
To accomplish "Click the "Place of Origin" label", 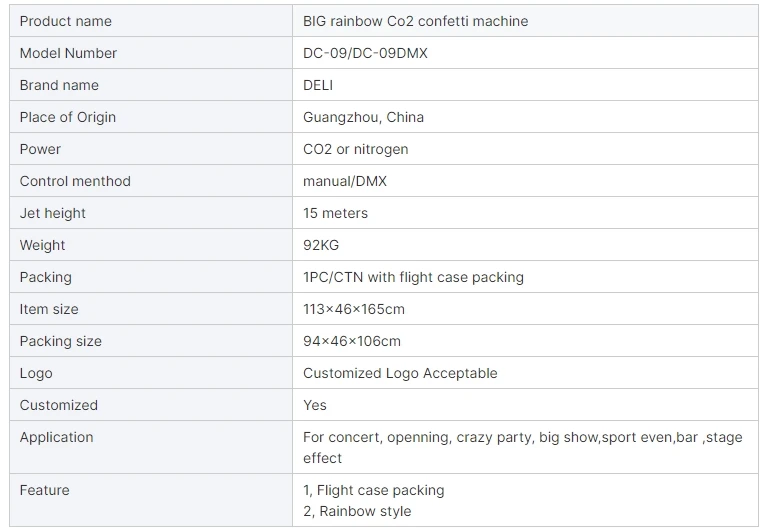I will coord(68,117).
